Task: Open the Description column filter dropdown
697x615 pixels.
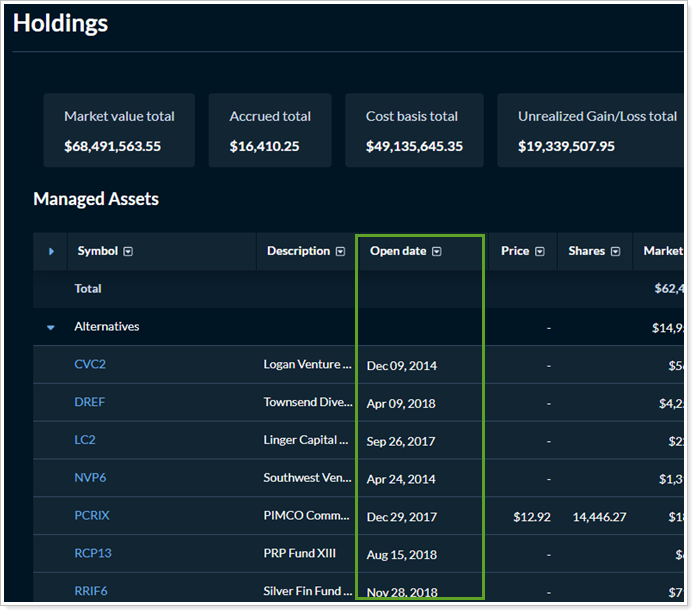Action: [x=341, y=252]
